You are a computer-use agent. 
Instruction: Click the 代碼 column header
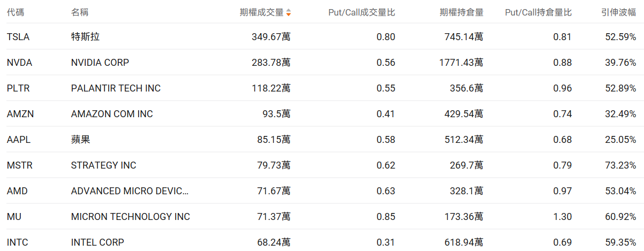(x=16, y=12)
